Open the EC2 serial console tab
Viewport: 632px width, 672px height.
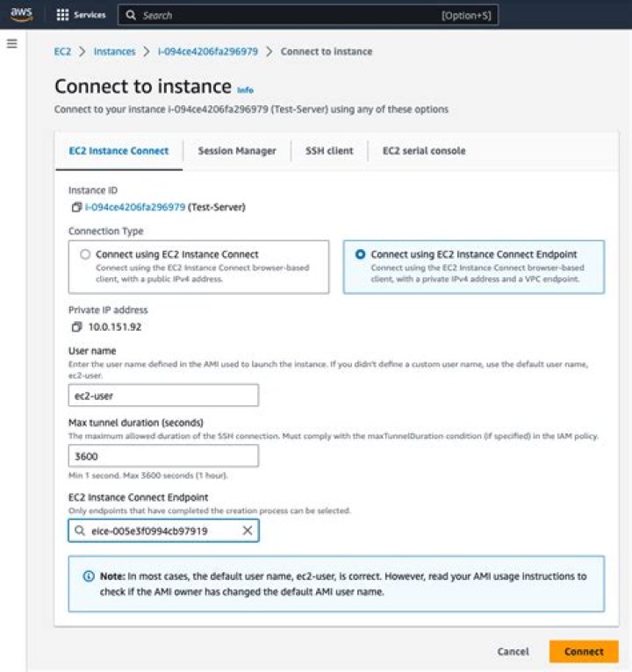coord(424,151)
